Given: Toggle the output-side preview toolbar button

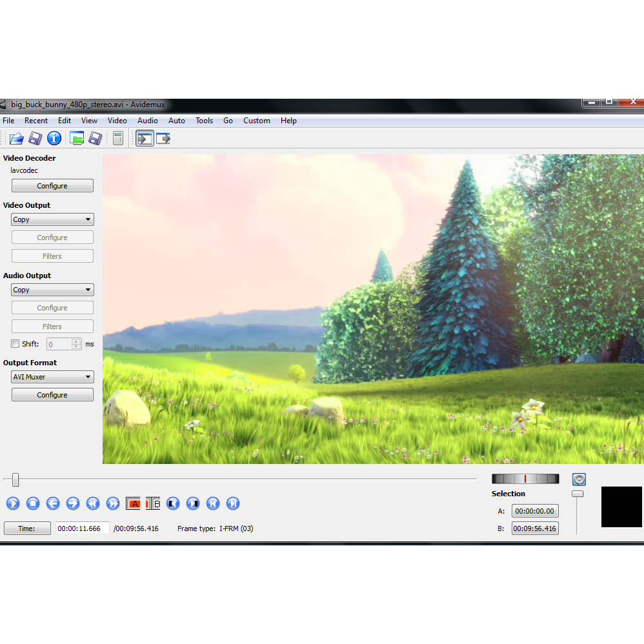Looking at the screenshot, I should pos(163,138).
